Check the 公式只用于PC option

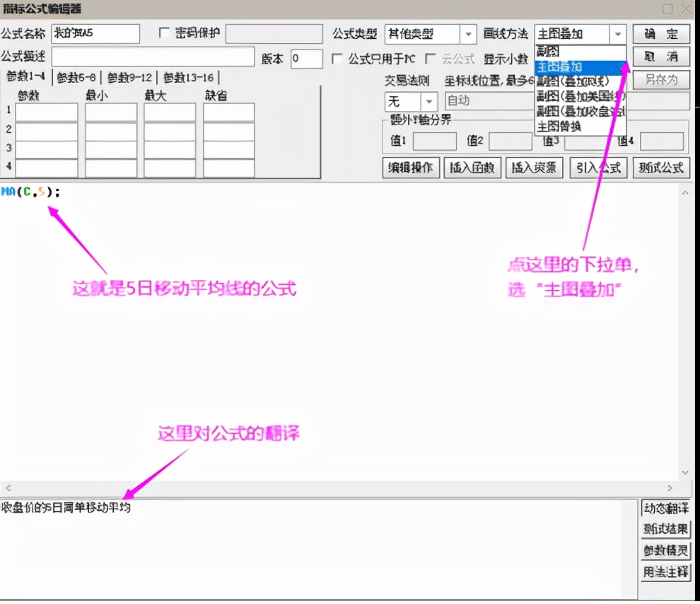point(337,59)
